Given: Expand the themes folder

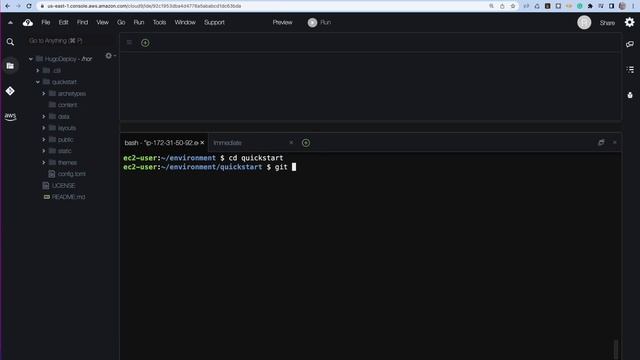Looking at the screenshot, I should point(44,162).
